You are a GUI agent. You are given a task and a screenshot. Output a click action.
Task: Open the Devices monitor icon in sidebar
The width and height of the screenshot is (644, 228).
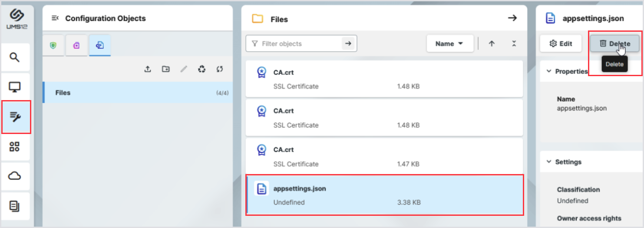[15, 87]
